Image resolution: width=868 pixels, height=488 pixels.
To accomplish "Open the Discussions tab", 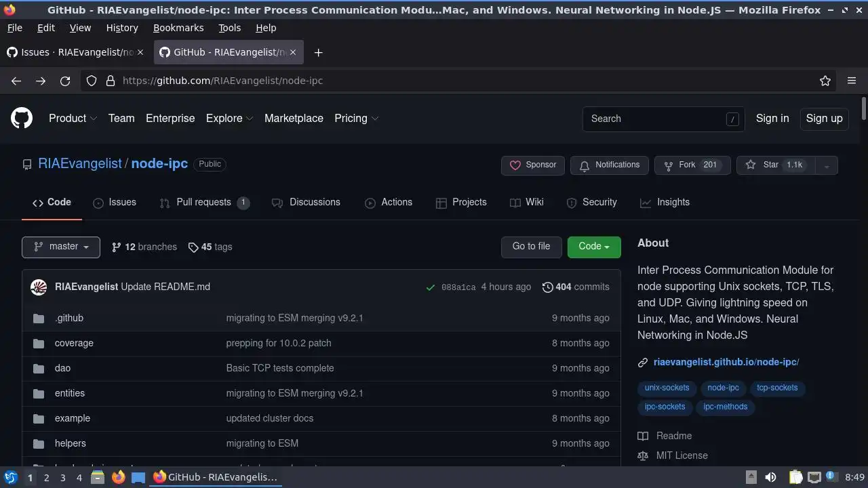I will 306,202.
